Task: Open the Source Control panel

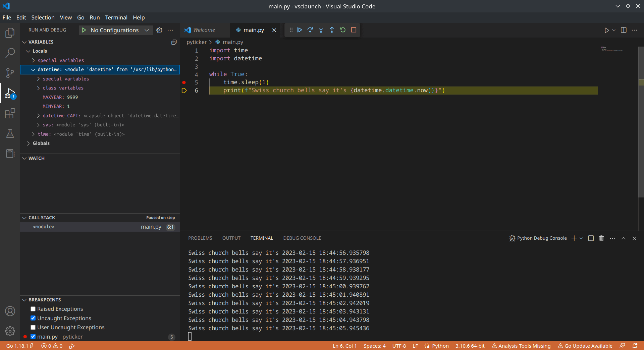Action: (10, 73)
